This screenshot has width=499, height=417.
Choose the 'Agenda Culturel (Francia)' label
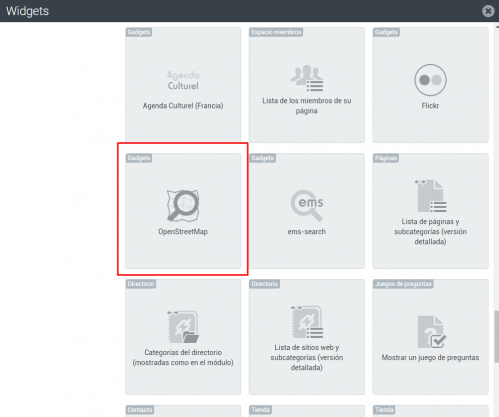click(x=183, y=106)
